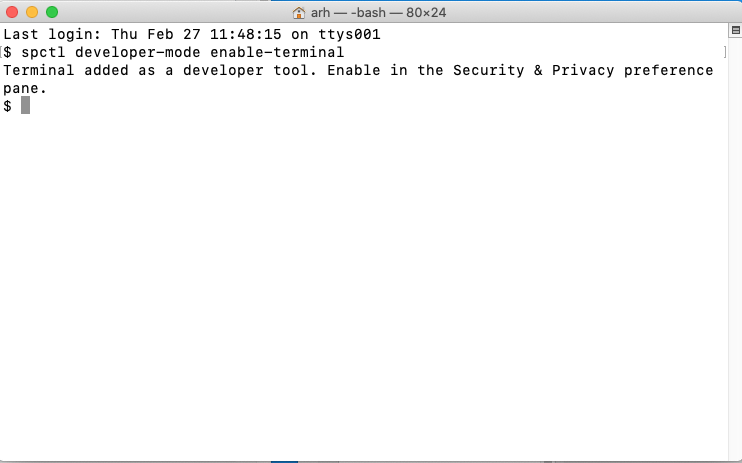Click the "Last login" text line
Screen dimensions: 742x463
192,34
